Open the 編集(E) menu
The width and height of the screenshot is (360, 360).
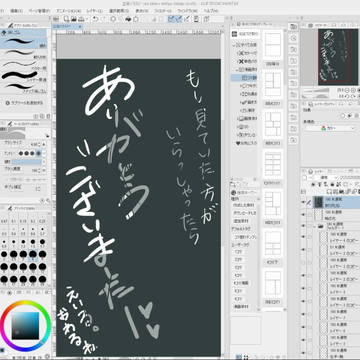(x=16, y=11)
